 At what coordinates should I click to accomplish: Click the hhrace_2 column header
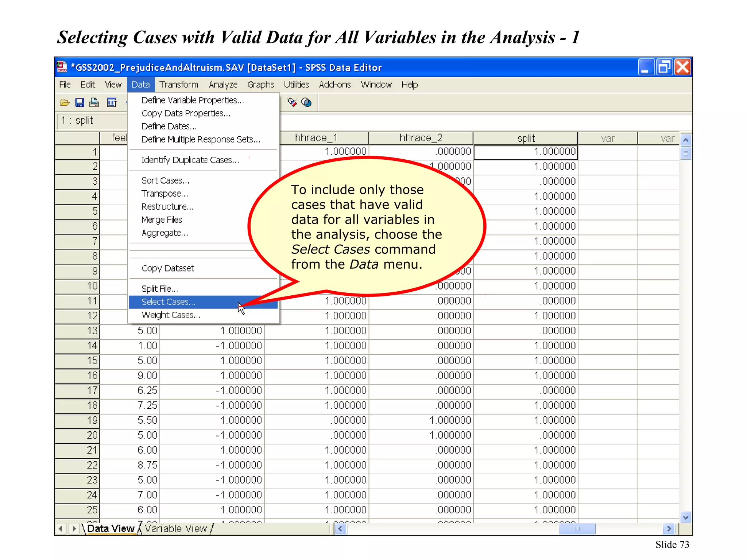pyautogui.click(x=421, y=138)
